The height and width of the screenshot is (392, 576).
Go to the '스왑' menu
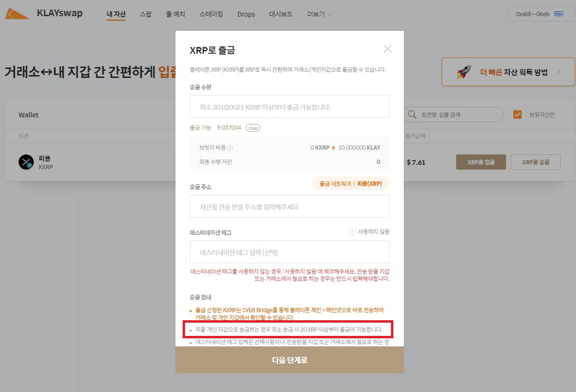click(146, 14)
